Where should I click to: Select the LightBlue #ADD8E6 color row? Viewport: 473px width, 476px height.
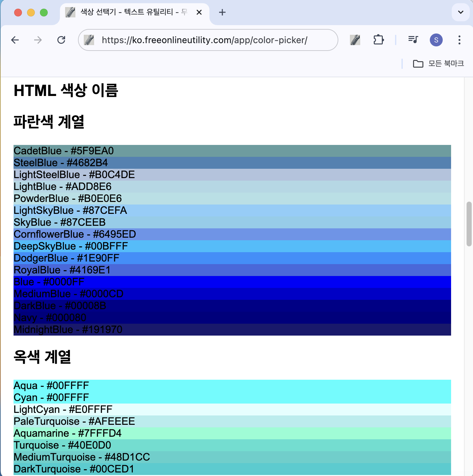click(x=232, y=186)
